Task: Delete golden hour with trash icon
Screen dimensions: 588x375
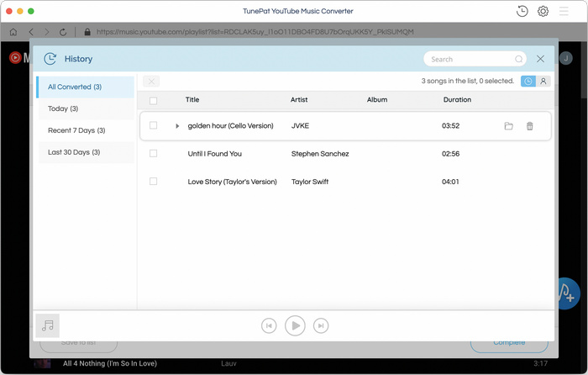Action: point(529,126)
